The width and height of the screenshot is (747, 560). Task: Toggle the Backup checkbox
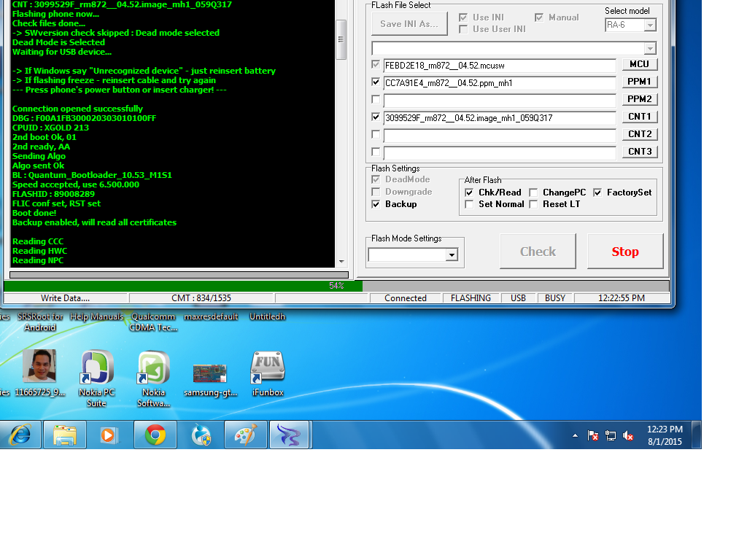point(376,204)
